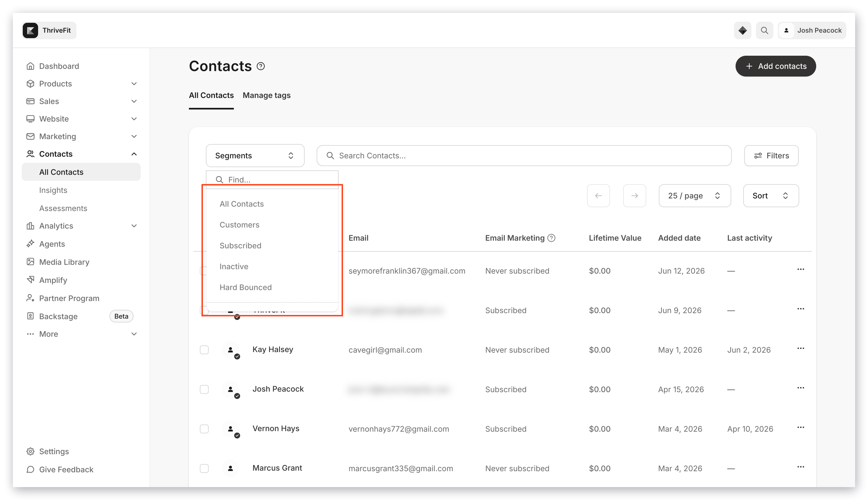Click the Find segment search field
Screen dimensions: 868x500
click(272, 179)
